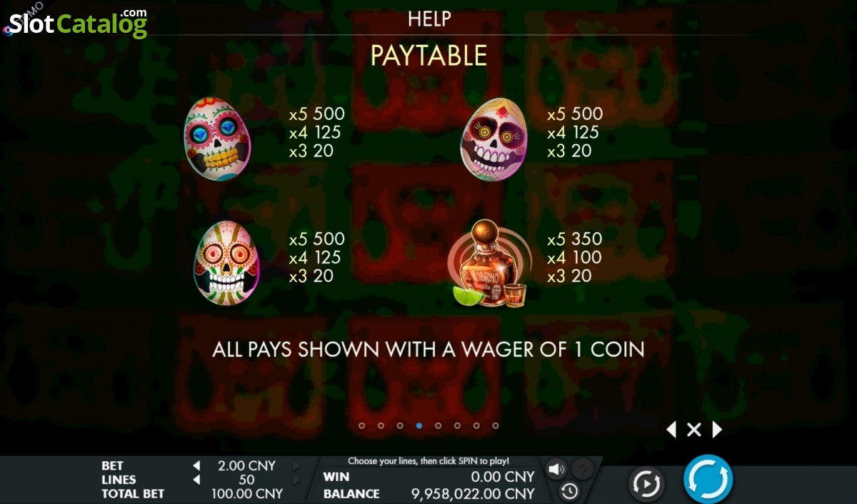
Task: Go to the next help page arrow
Action: click(717, 429)
